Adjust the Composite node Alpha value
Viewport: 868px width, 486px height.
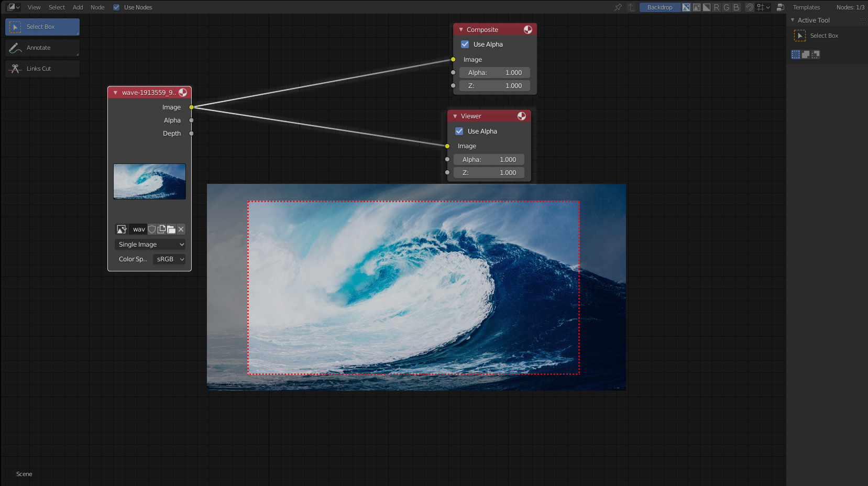[495, 73]
